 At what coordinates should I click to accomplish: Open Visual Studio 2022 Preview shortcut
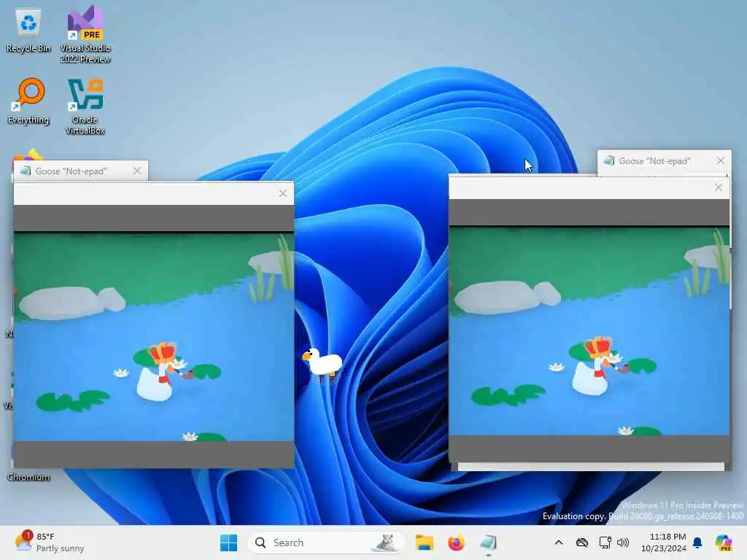click(x=85, y=34)
